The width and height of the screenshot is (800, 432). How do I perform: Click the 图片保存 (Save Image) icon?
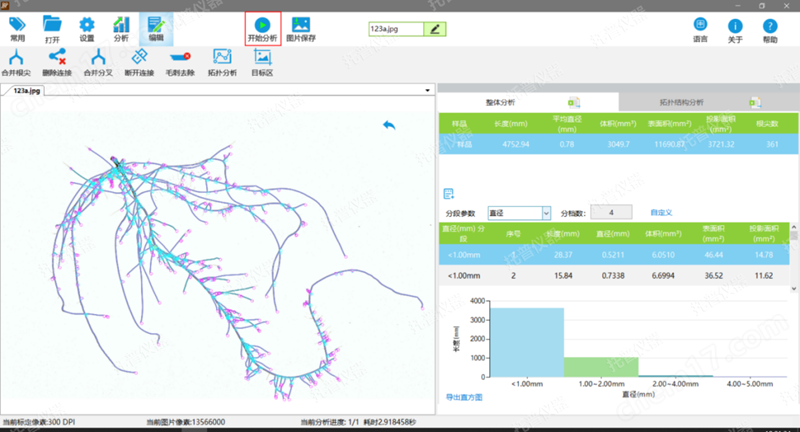click(x=300, y=24)
